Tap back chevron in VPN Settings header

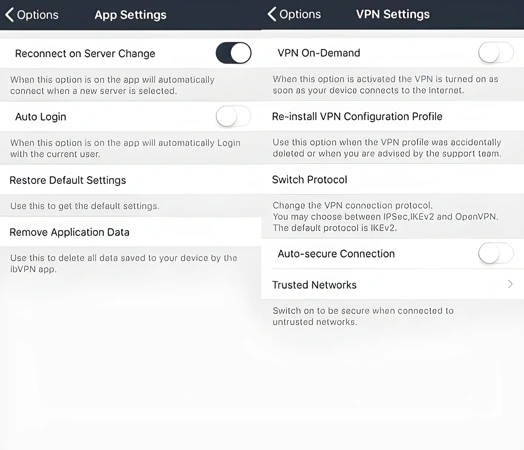point(272,14)
